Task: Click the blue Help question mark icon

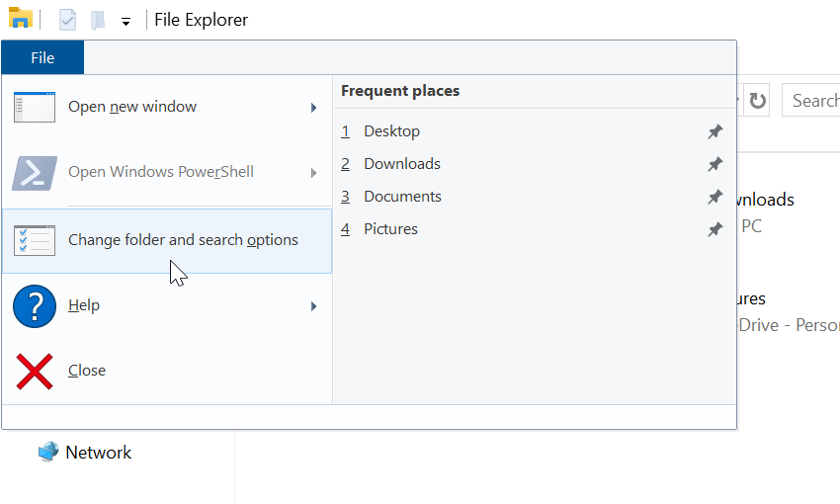Action: 35,306
